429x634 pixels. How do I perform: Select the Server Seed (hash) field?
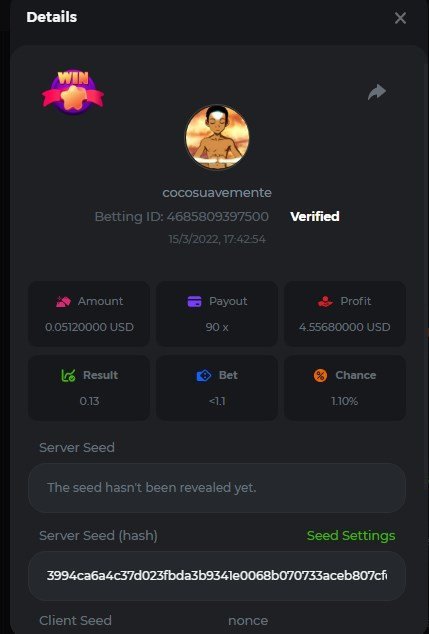(x=217, y=575)
